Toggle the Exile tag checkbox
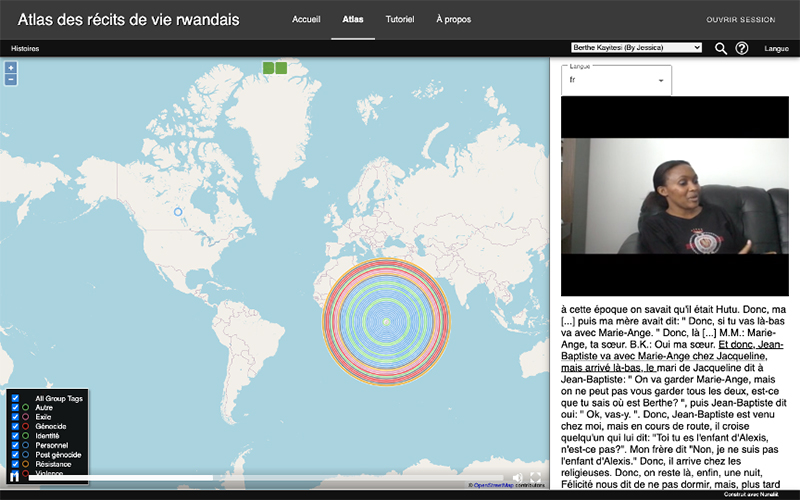 point(15,417)
